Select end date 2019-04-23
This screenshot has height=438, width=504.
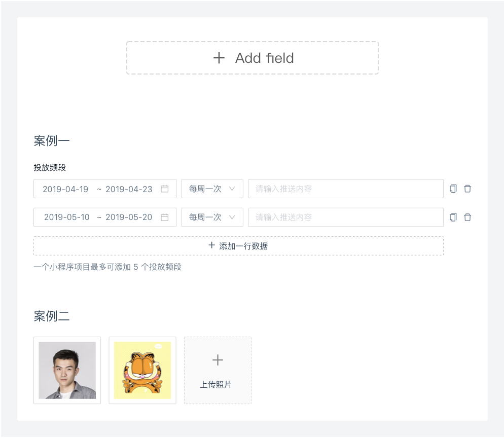[129, 189]
